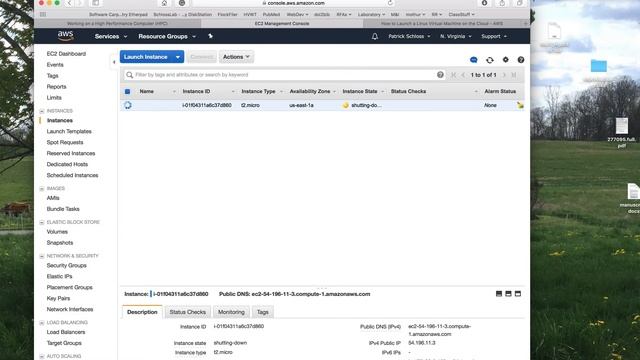Open Key Pairs in sidebar
This screenshot has height=360, width=640.
58,298
